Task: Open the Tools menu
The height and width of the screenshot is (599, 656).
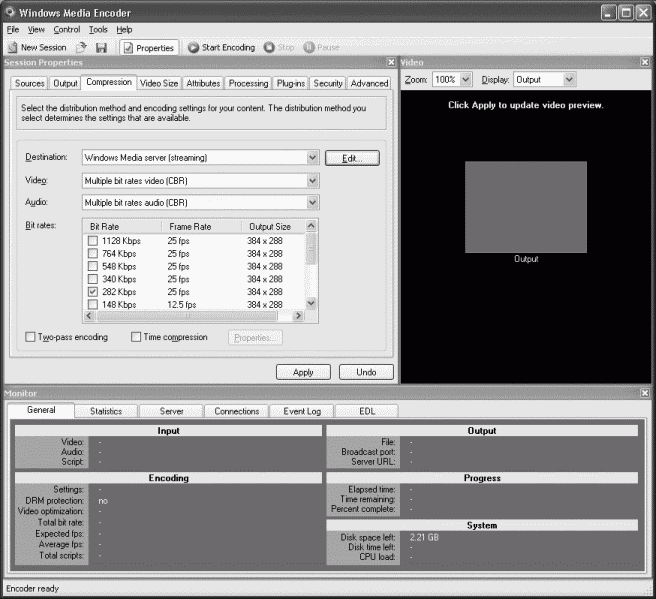Action: click(x=98, y=30)
